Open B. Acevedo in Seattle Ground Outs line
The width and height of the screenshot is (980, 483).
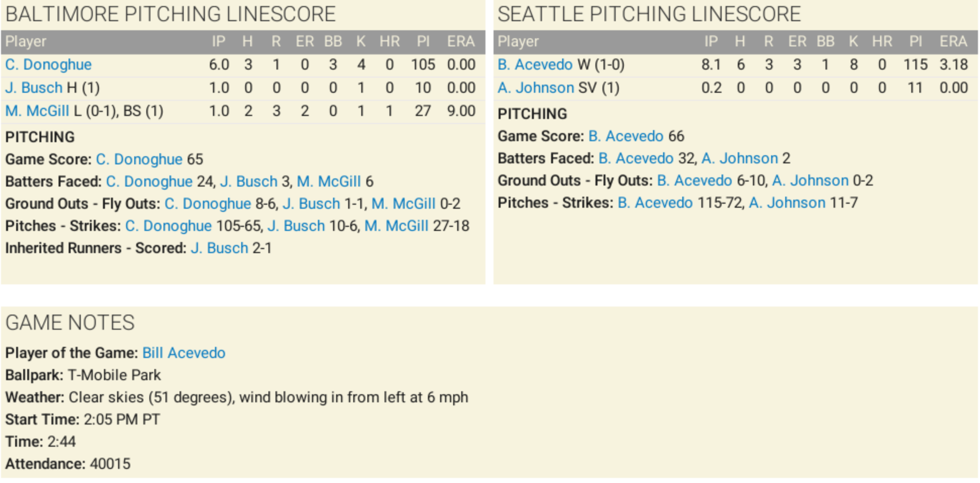694,180
